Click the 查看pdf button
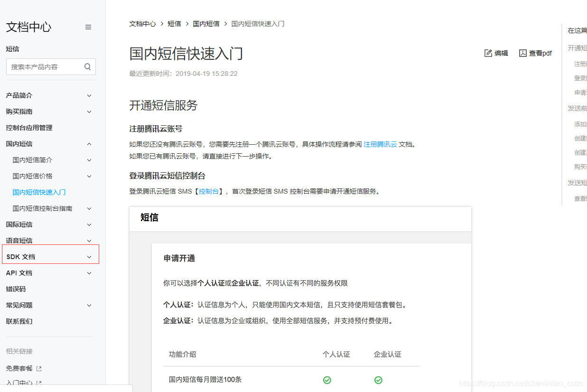The image size is (587, 392). tap(535, 53)
